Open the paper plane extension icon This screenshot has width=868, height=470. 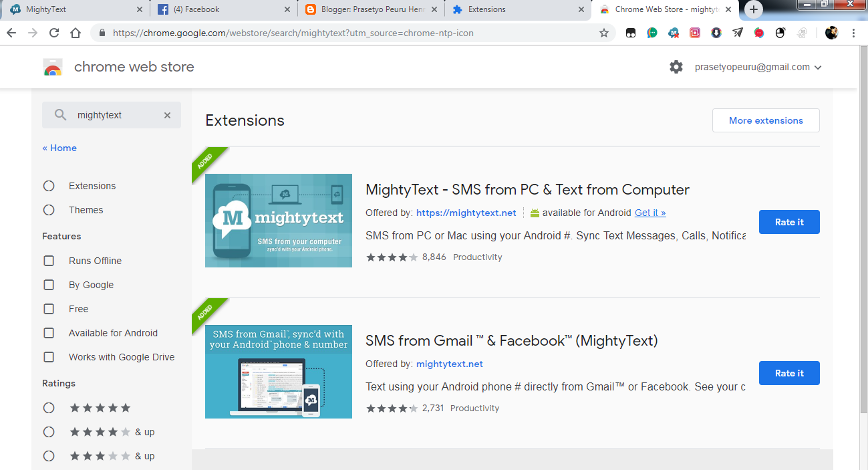point(738,33)
